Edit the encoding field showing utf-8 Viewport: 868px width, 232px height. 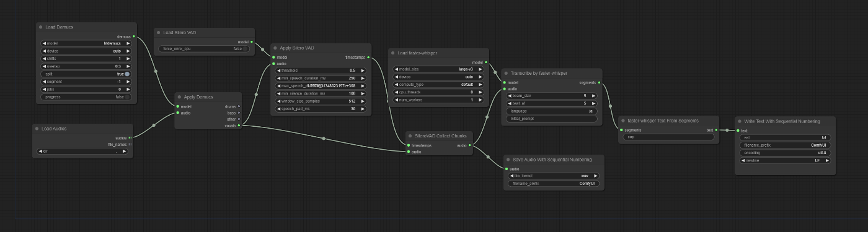(x=785, y=152)
